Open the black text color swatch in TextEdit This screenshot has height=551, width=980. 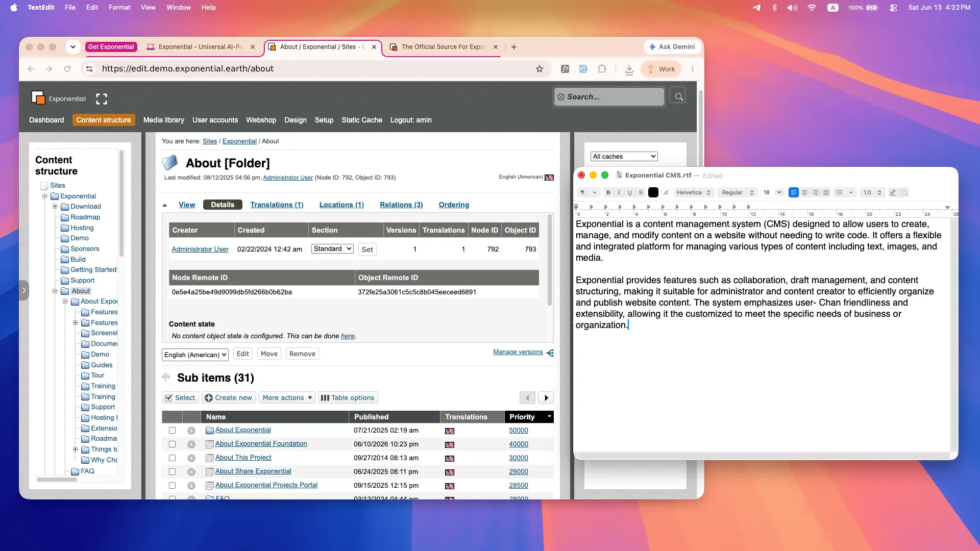(653, 192)
